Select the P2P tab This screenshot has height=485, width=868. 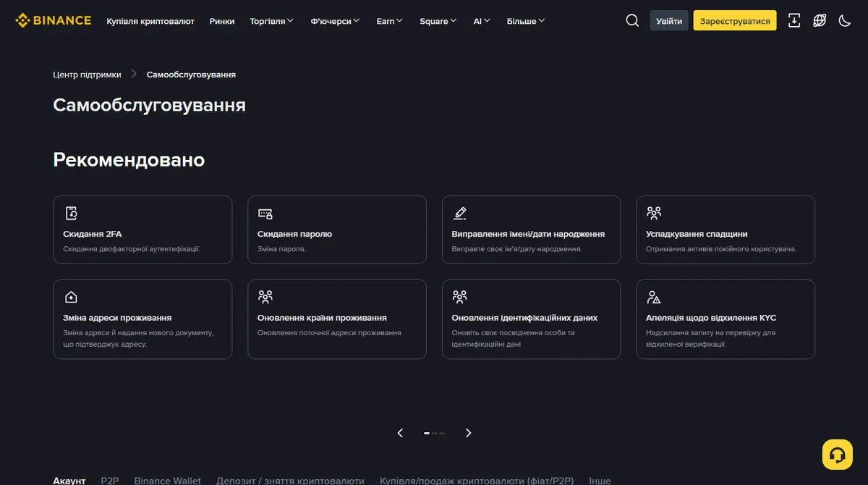coord(110,480)
